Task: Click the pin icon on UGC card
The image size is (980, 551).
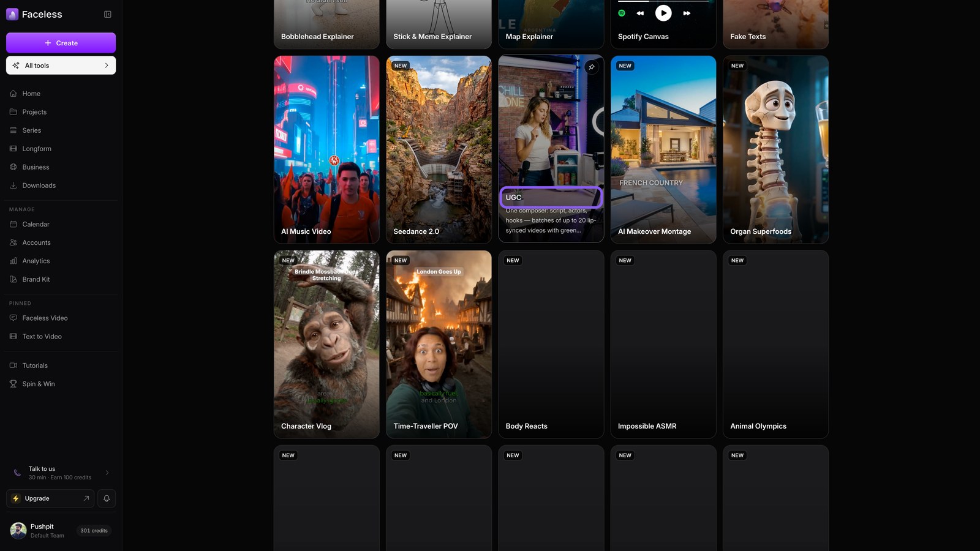Action: (592, 67)
